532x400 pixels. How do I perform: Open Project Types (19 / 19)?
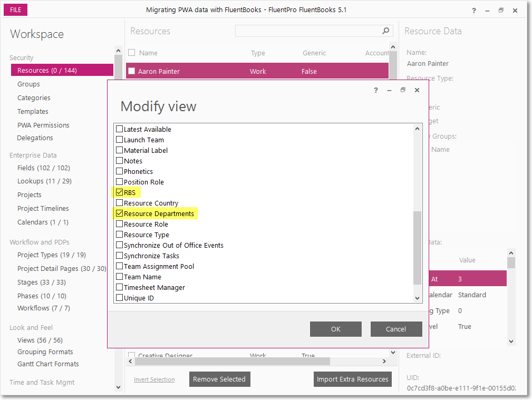[52, 255]
